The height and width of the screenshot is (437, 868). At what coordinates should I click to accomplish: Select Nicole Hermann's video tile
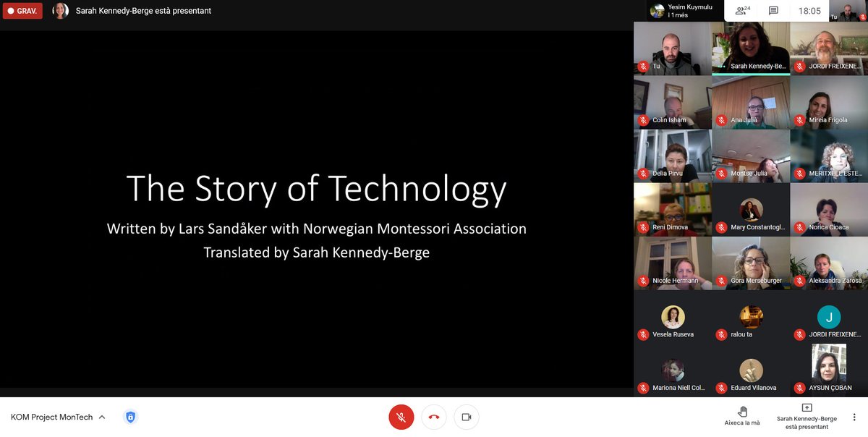coord(673,263)
